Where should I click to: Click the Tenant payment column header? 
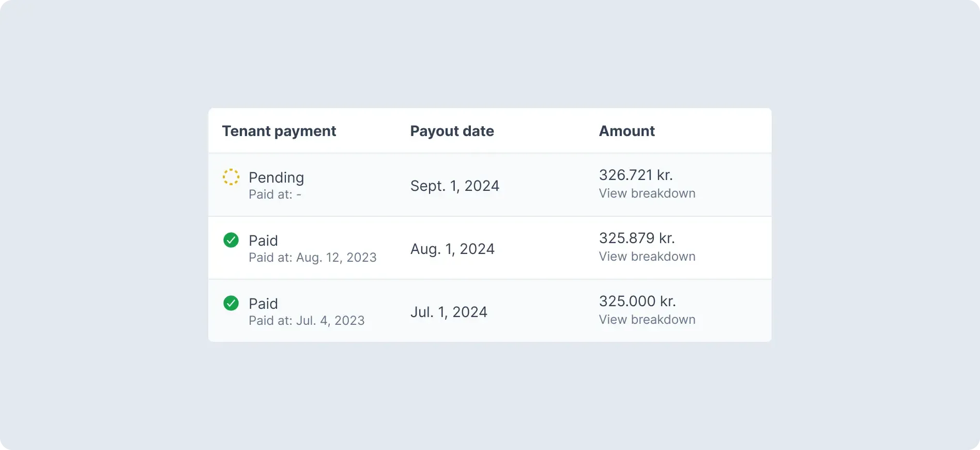pos(279,131)
